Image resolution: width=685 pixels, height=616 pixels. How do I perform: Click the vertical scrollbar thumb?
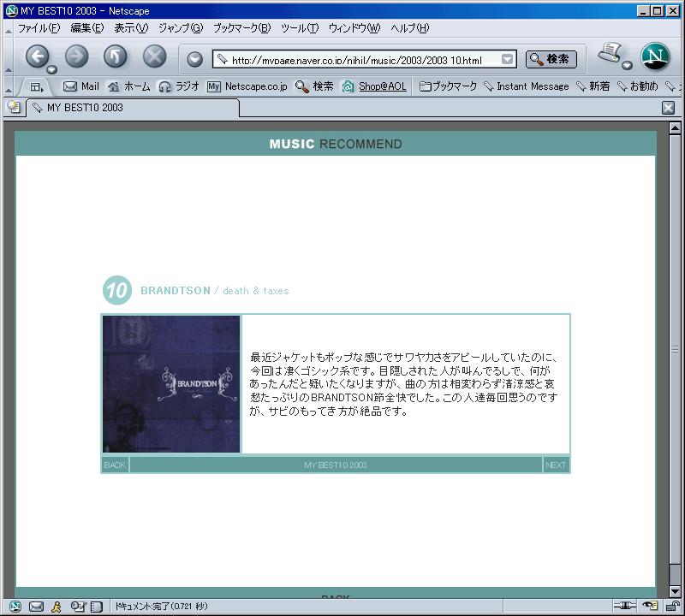(x=675, y=349)
